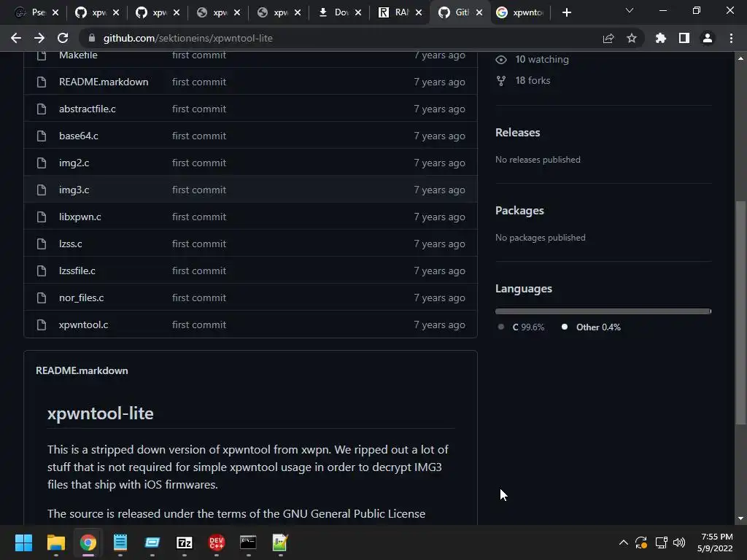This screenshot has width=747, height=560.
Task: Click the scrollbar down arrow
Action: pyautogui.click(x=740, y=518)
